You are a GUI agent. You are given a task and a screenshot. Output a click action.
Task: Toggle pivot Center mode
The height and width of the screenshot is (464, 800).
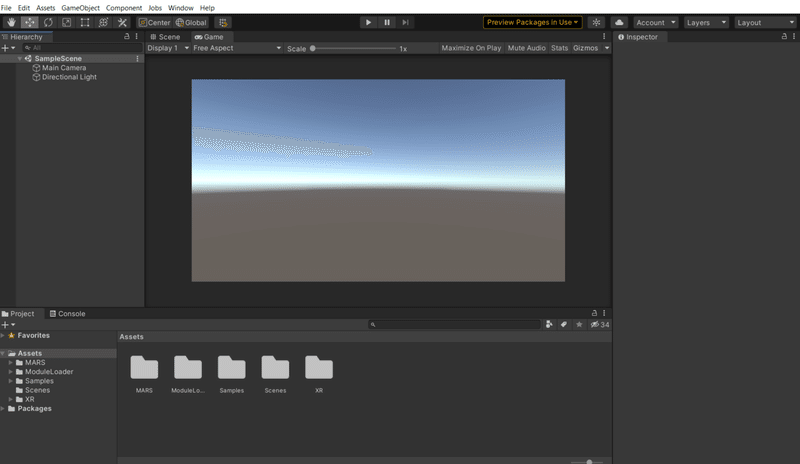pyautogui.click(x=155, y=22)
